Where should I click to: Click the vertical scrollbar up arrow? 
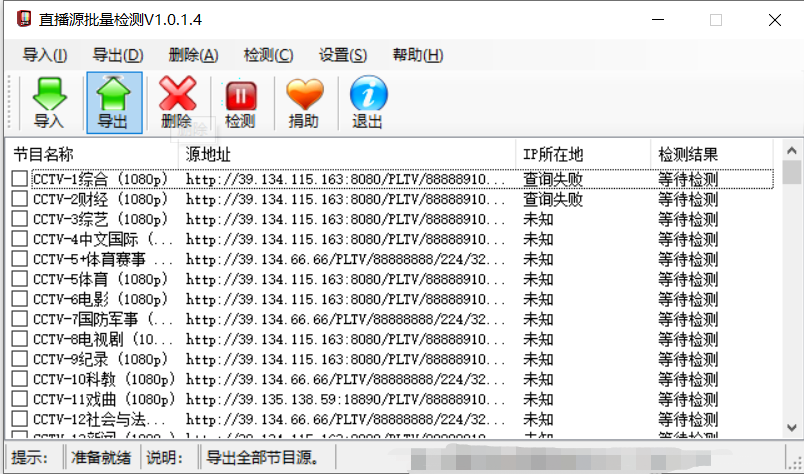(x=792, y=148)
